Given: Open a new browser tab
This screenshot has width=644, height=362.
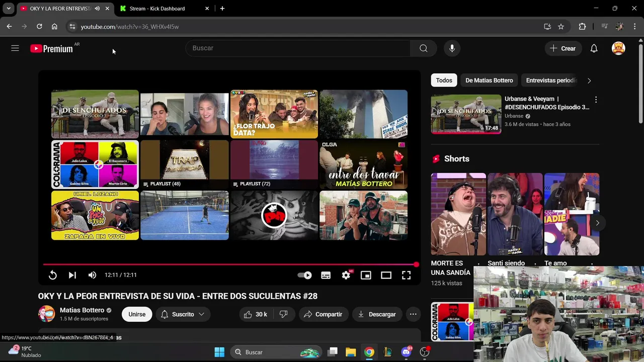Looking at the screenshot, I should point(222,9).
